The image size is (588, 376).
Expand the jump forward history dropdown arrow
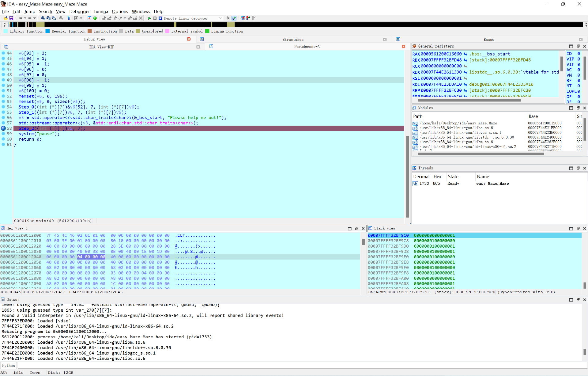pos(35,18)
